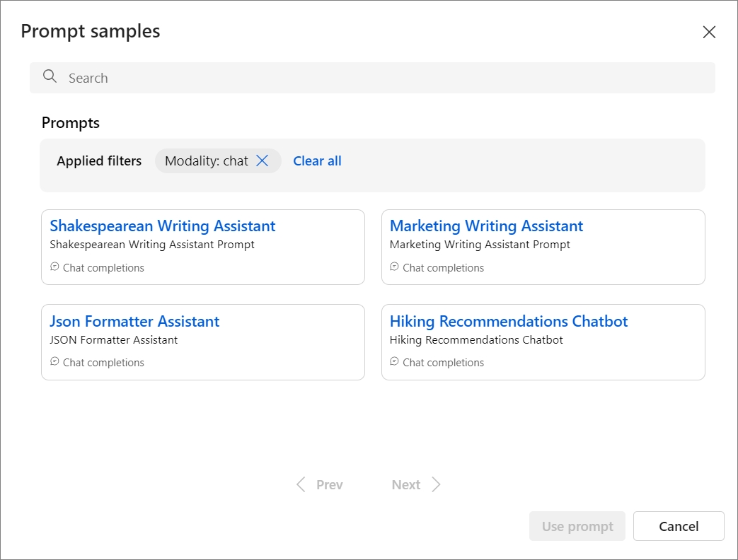
Task: Click the Prev chevron arrow
Action: click(x=301, y=484)
